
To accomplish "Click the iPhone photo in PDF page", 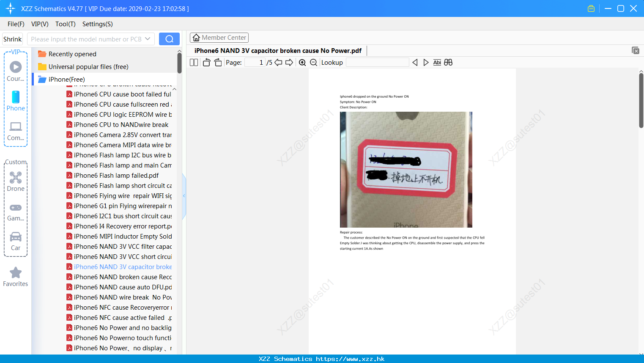I will (406, 170).
